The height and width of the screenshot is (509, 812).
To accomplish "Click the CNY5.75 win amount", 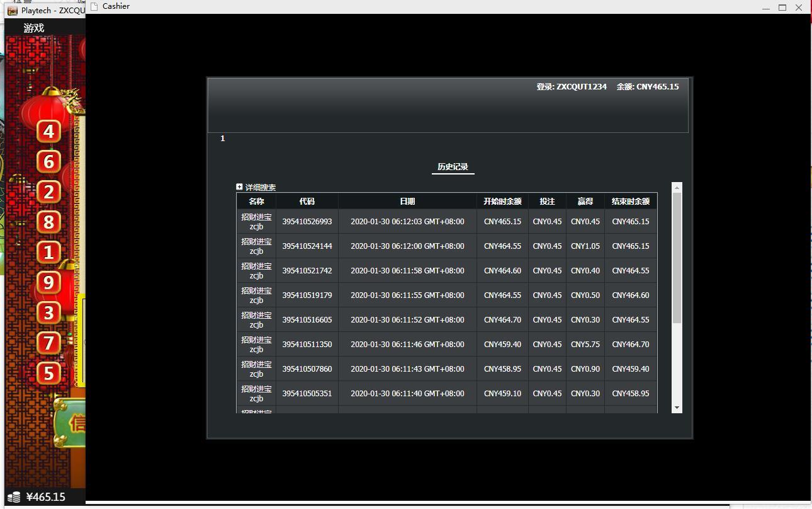I will click(585, 345).
